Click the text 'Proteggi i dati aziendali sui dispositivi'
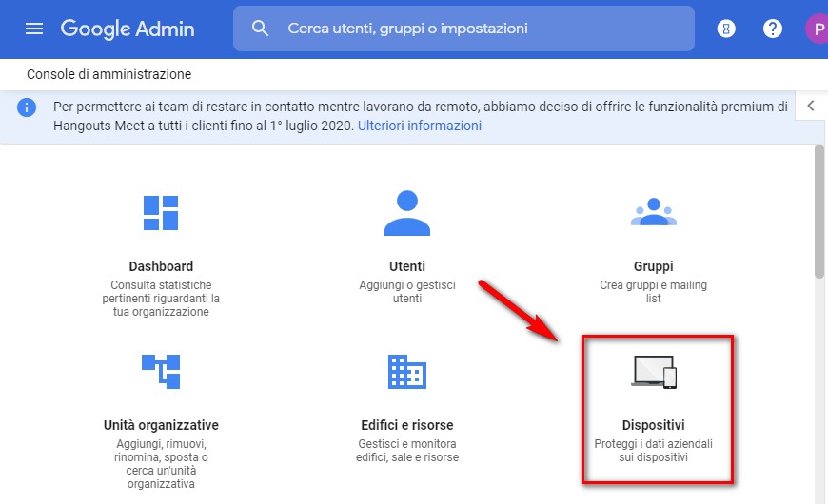Viewport: 828px width, 504px height. tap(654, 450)
